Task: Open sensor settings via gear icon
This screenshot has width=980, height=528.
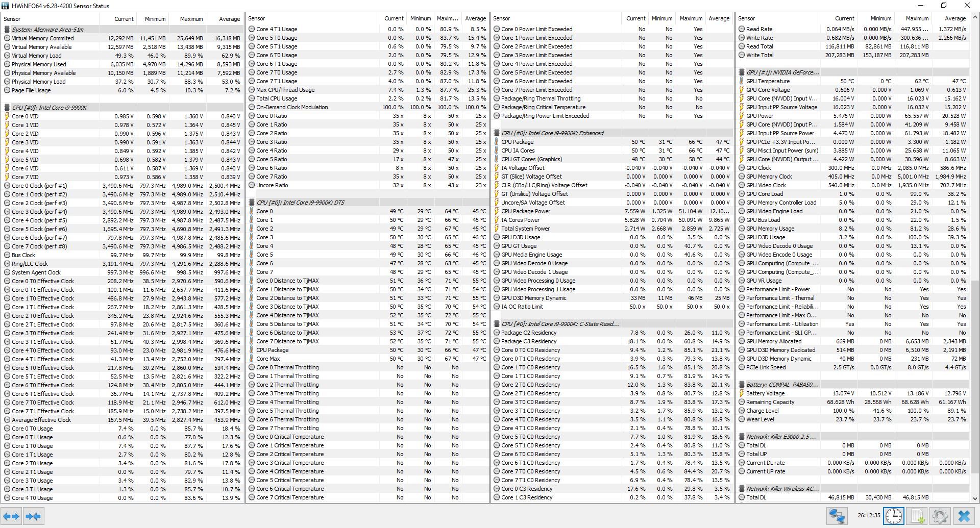Action: coord(940,516)
